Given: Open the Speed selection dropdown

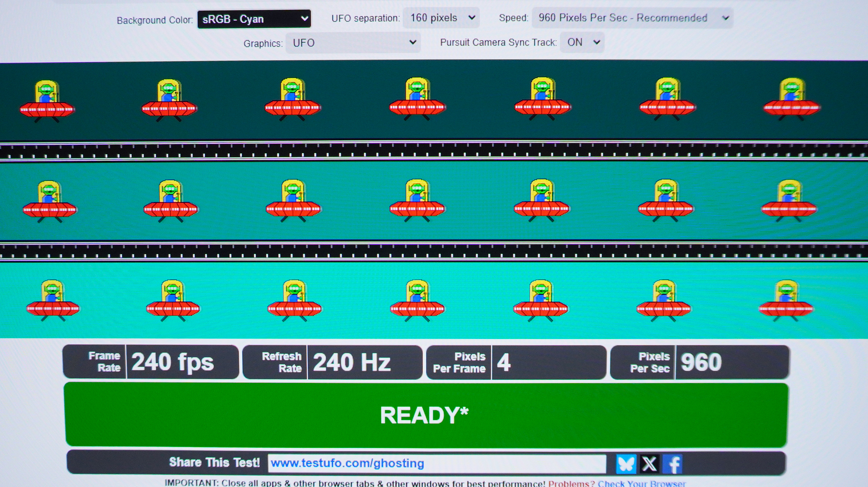Looking at the screenshot, I should 632,18.
